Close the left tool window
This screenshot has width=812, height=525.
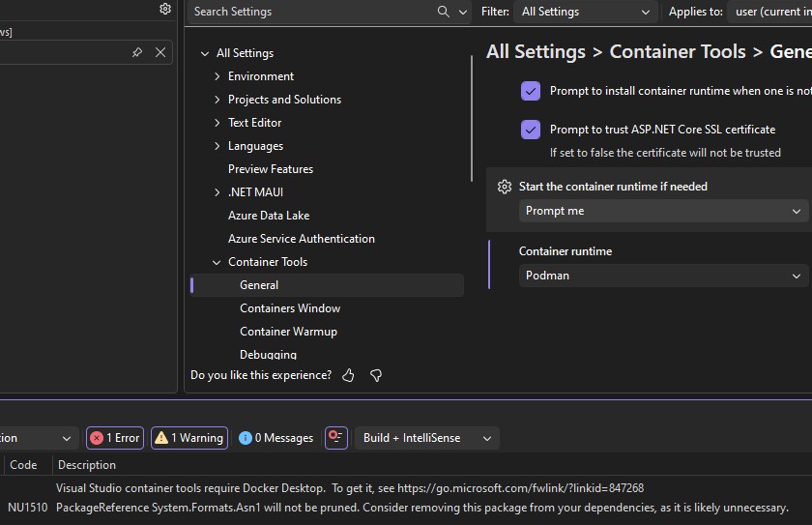pos(160,52)
